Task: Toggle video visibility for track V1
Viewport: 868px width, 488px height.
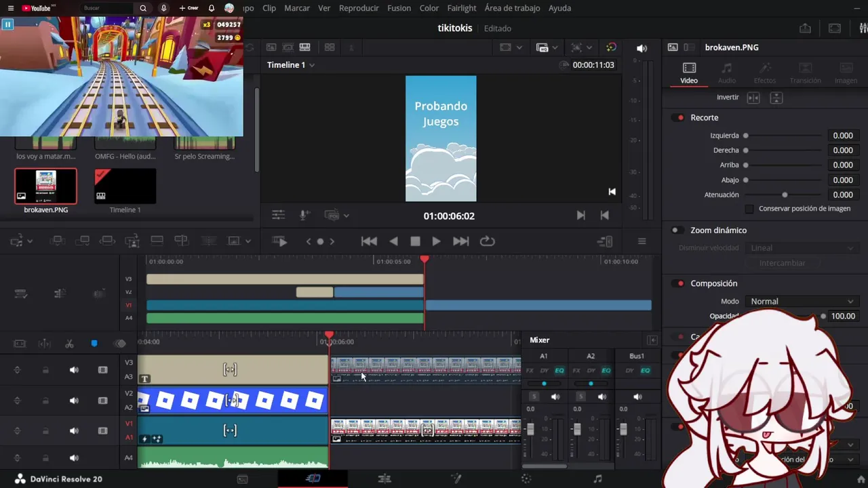Action: pos(102,431)
